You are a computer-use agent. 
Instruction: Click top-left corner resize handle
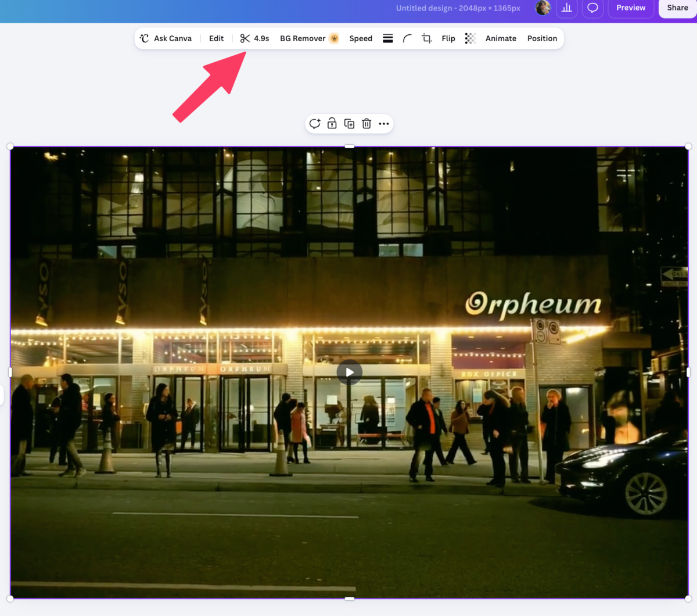10,146
